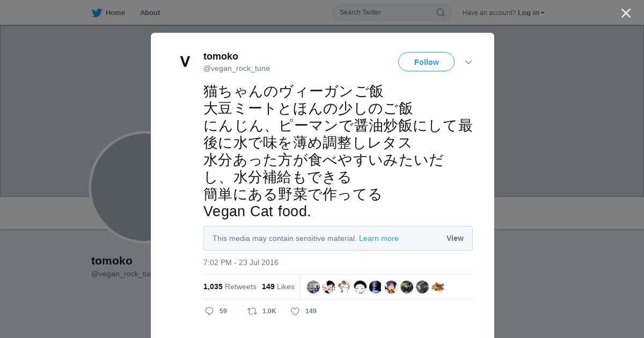Viewport: 644px width, 338px height.
Task: Close the tweet overlay with X
Action: tap(626, 13)
